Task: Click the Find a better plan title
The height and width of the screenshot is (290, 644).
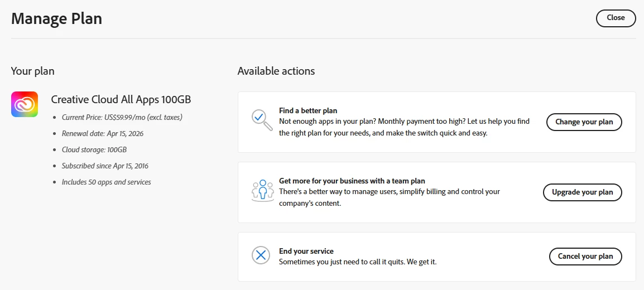Action: click(308, 110)
